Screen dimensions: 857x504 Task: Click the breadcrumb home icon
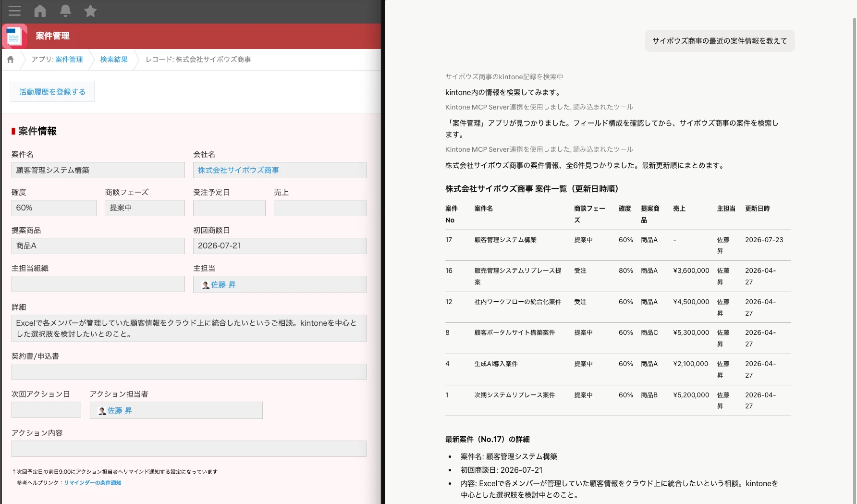10,60
